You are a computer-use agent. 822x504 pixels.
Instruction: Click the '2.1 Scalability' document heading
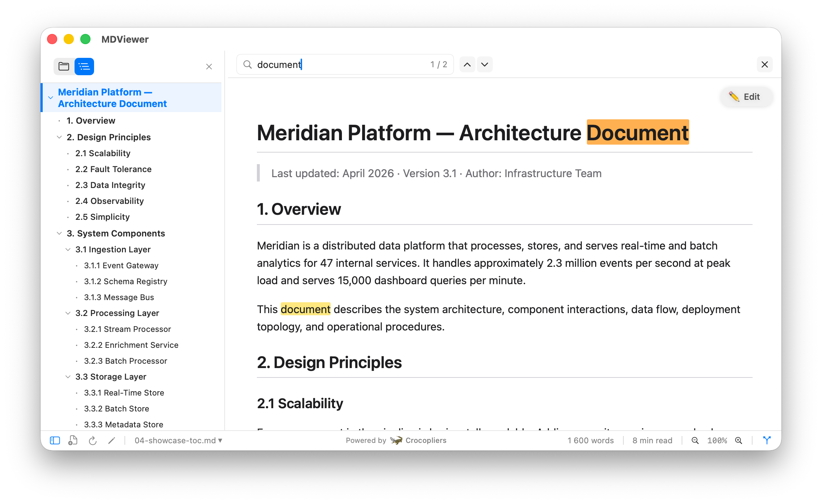click(300, 403)
